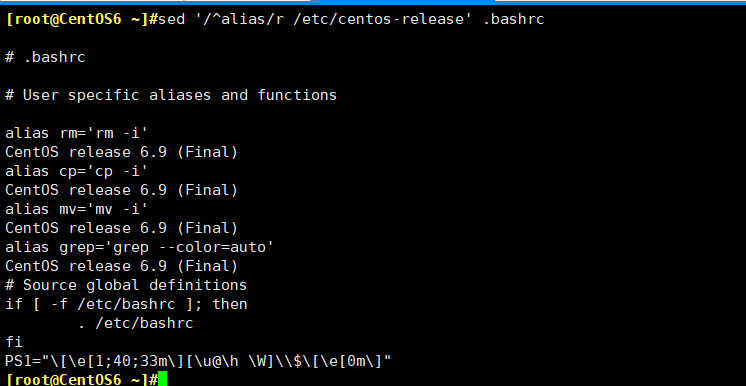
Task: Click the sed command on the first line
Action: click(x=351, y=20)
